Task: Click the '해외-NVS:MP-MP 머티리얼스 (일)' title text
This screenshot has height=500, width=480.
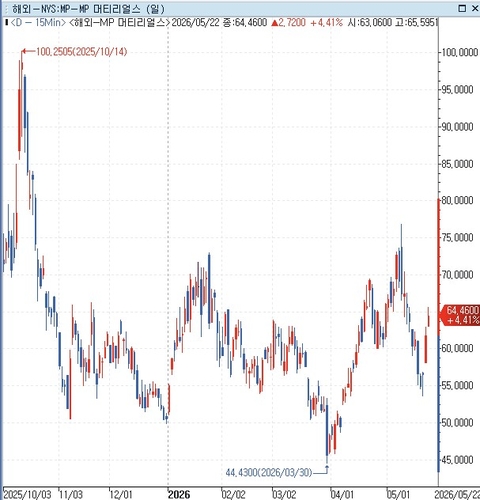Action: pos(88,9)
